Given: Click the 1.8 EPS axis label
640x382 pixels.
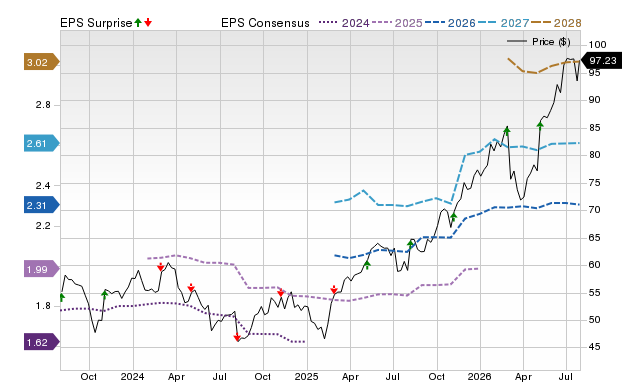Looking at the screenshot, I should (43, 306).
